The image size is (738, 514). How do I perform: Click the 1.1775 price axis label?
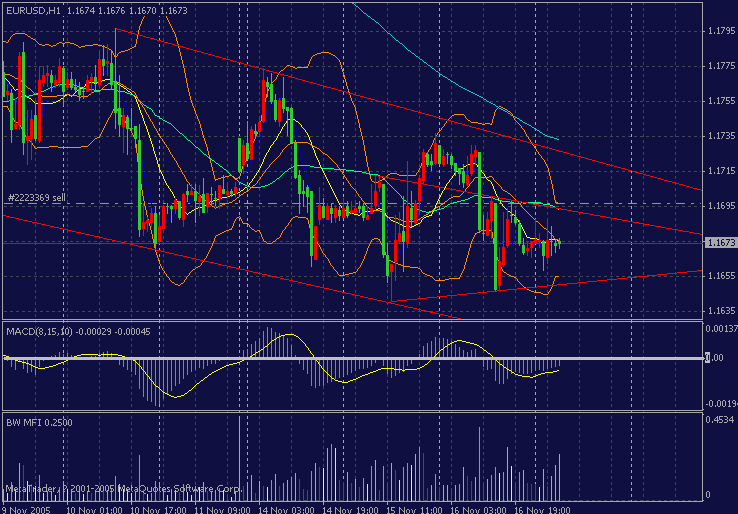(722, 66)
